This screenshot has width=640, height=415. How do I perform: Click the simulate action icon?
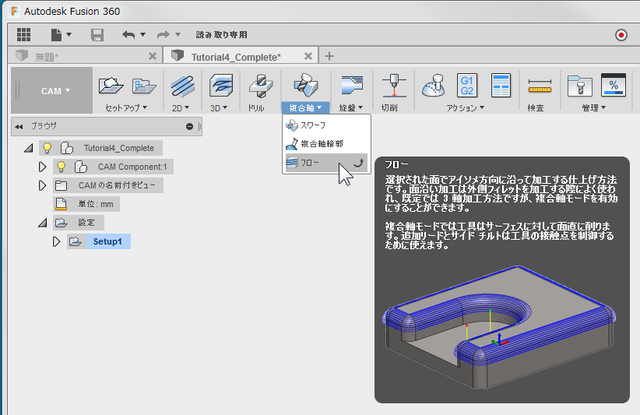coord(433,86)
